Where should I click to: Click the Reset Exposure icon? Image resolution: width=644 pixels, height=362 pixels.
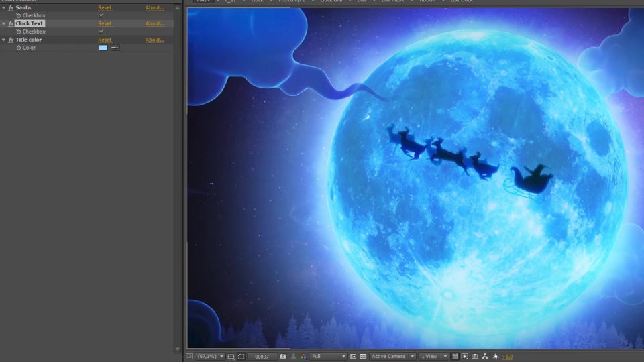pos(496,356)
